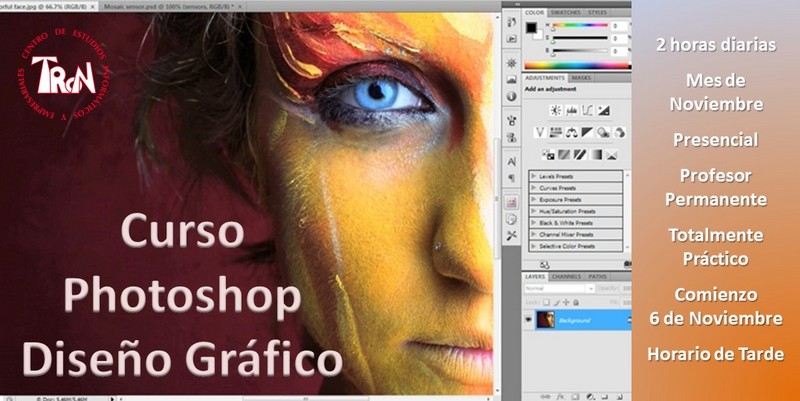Viewport: 800px width, 401px height.
Task: Toggle lock image pixels brush icon
Action: click(557, 302)
